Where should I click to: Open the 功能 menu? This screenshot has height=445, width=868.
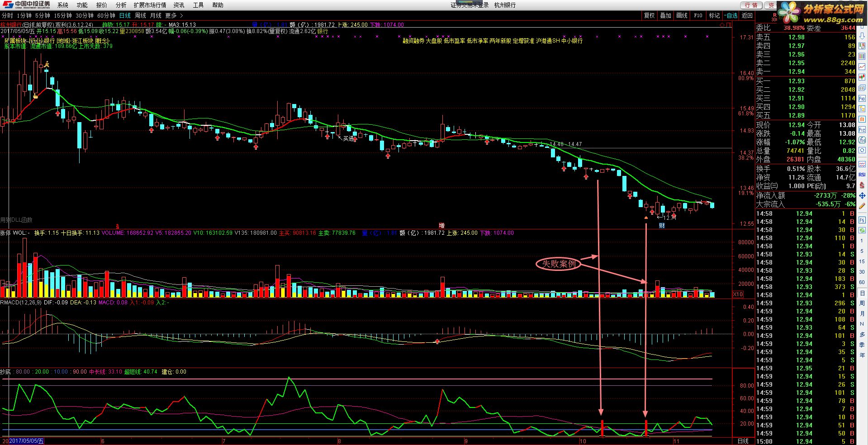[x=82, y=5]
